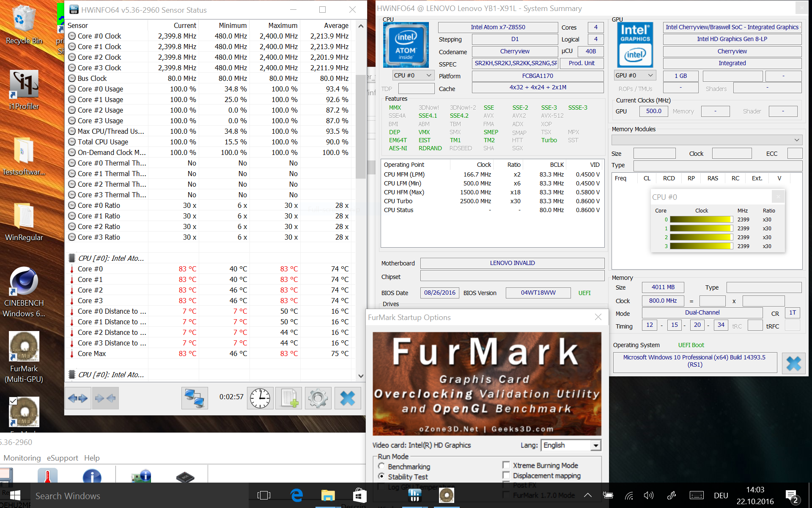Screen dimensions: 812x508
Task: Open the GPU #0 selector dropdown
Action: (634, 75)
